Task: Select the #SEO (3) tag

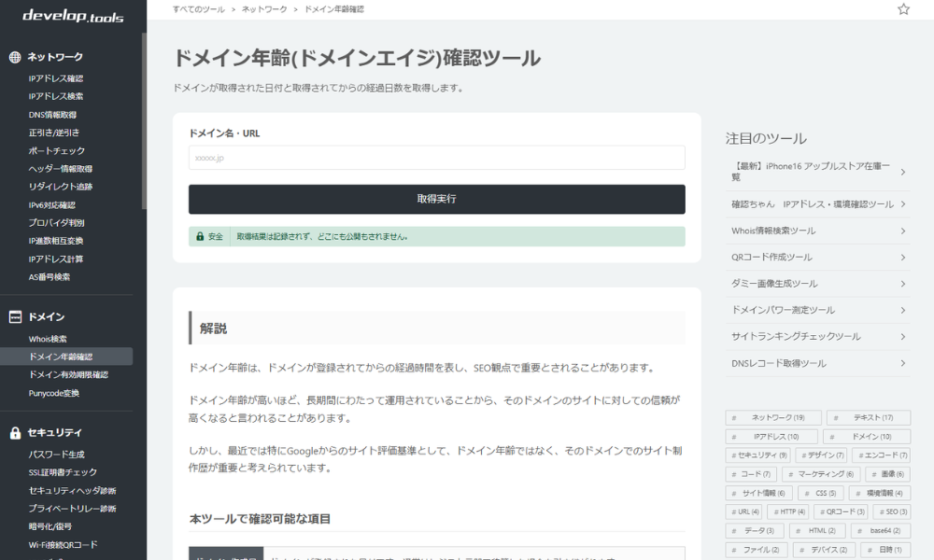Action: (893, 511)
